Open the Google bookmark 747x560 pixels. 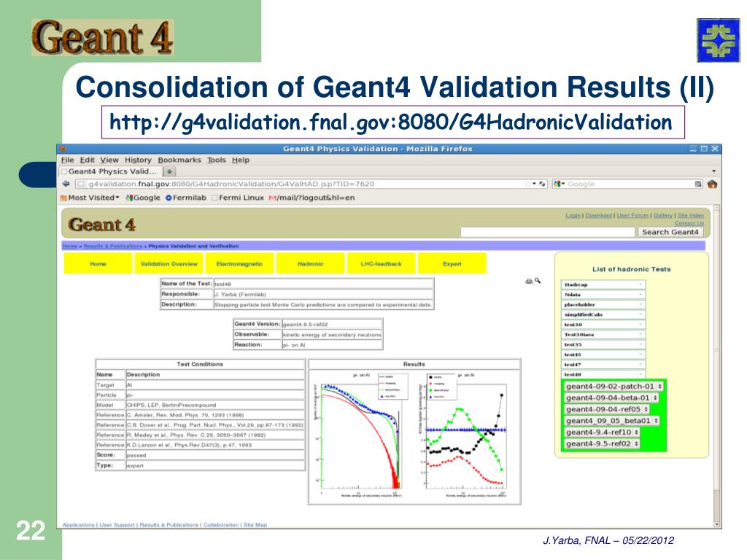tap(143, 198)
